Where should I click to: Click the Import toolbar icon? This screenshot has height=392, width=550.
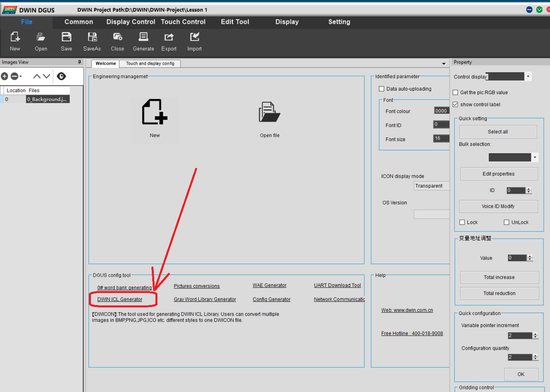pos(194,37)
